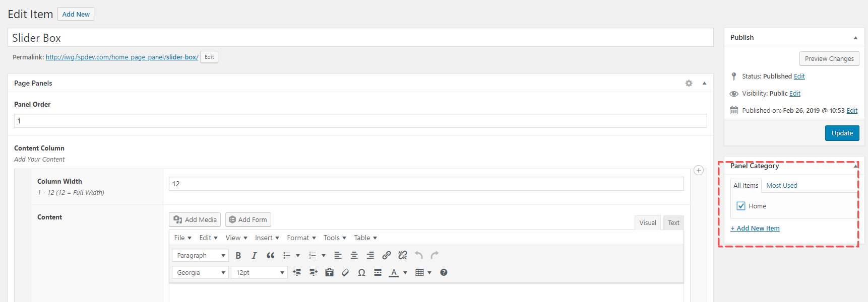
Task: Collapse the Page Panels metabox
Action: click(x=705, y=83)
